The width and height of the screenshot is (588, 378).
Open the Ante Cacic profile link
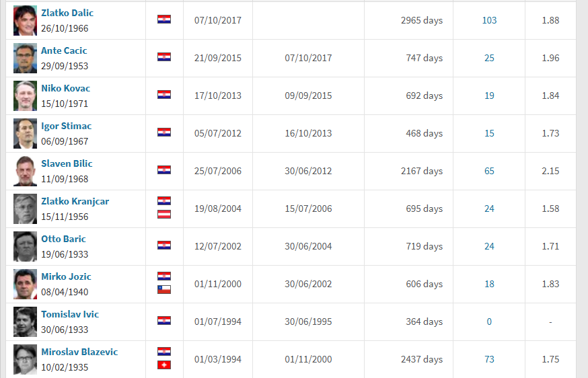coord(64,50)
